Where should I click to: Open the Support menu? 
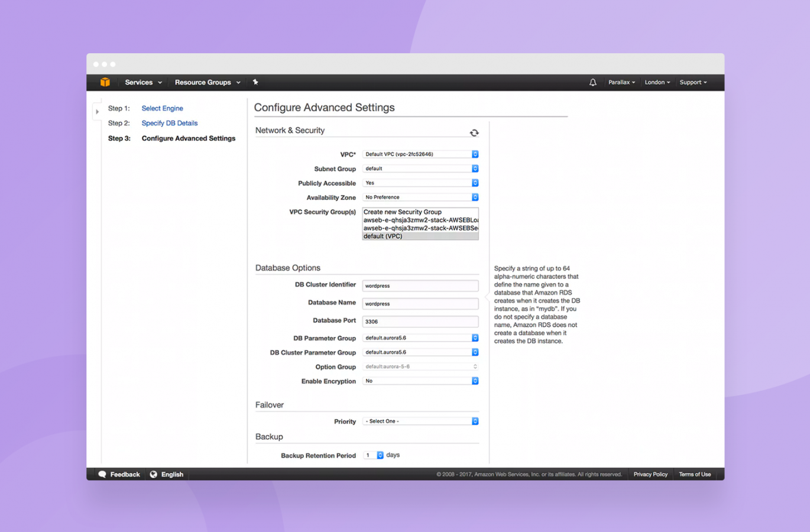(693, 82)
